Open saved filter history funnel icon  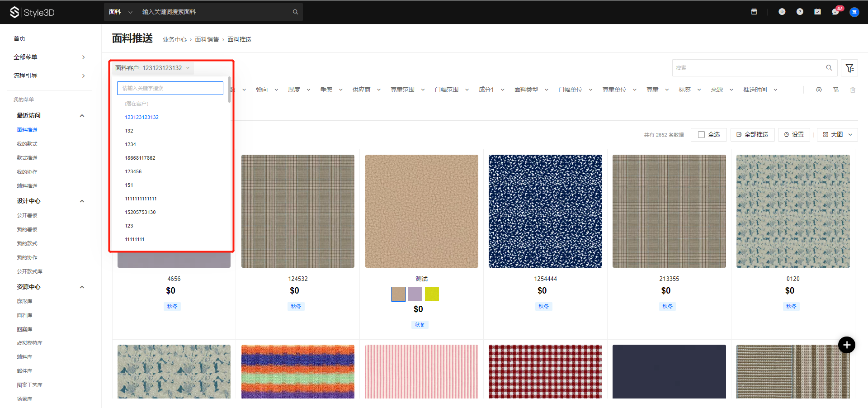[836, 90]
